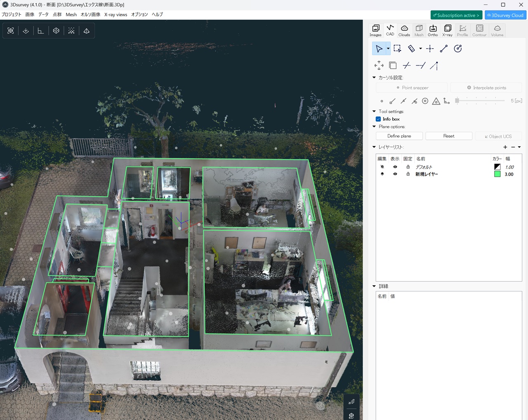Choose the point crosshair drawing tool
Screen dimensions: 528x420
coord(430,49)
